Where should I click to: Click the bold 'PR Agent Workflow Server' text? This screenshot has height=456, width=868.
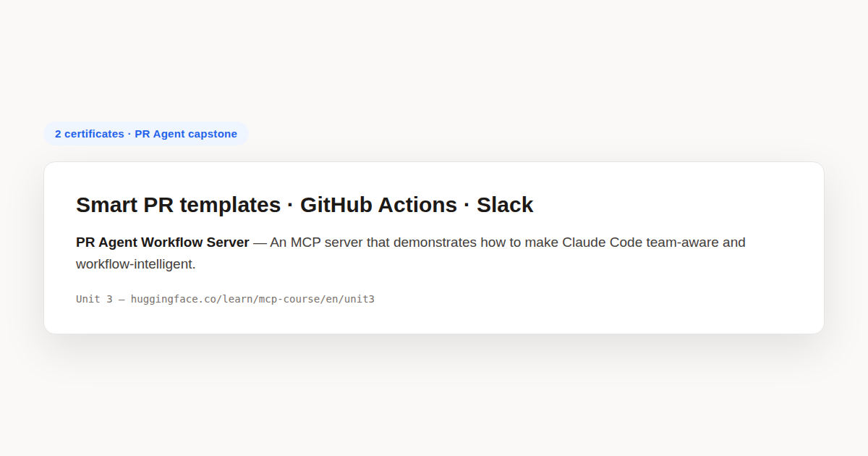click(163, 242)
